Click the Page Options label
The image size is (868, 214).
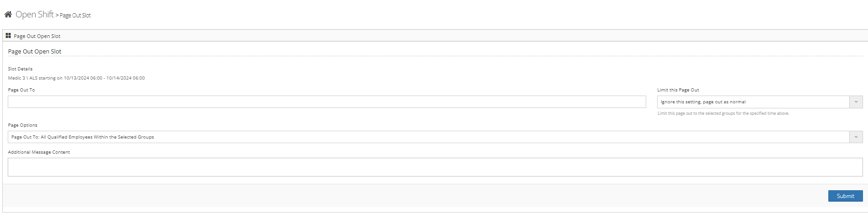[x=23, y=125]
